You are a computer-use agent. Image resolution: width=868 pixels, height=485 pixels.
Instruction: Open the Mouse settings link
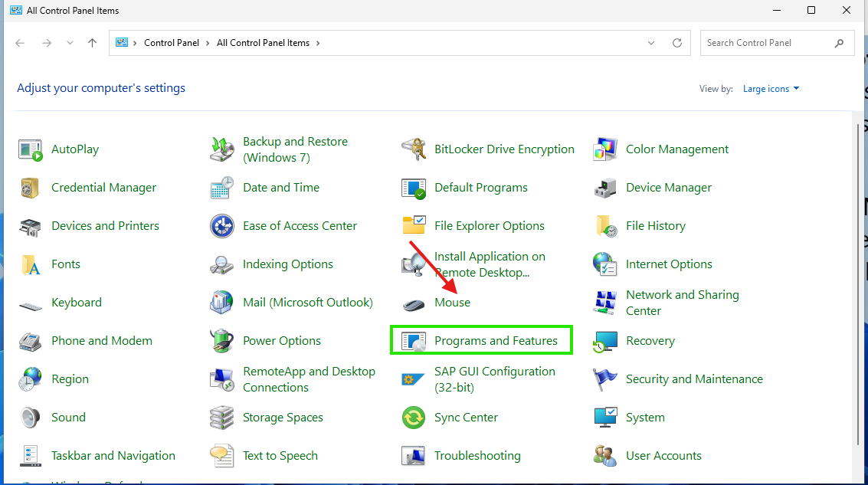(452, 303)
